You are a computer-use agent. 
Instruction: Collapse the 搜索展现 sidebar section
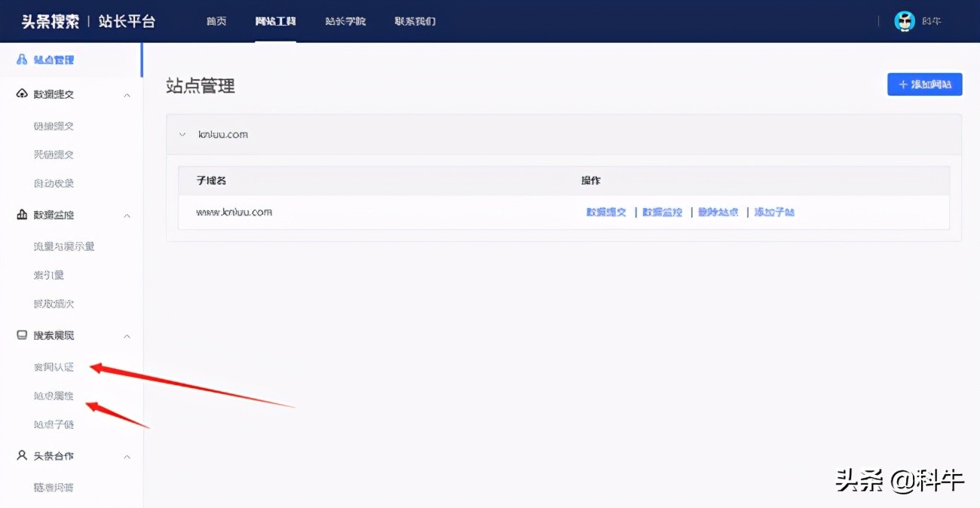click(x=127, y=335)
